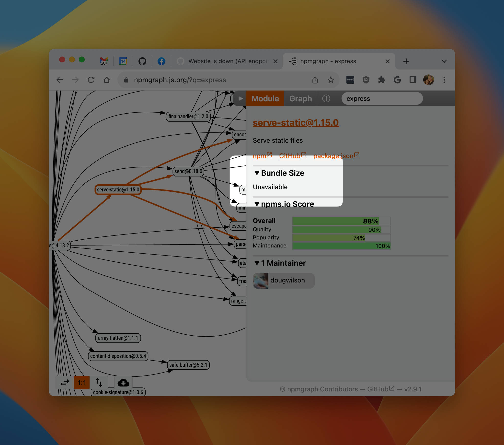504x445 pixels.
Task: Click the uBlock shield extension icon
Action: point(366,80)
